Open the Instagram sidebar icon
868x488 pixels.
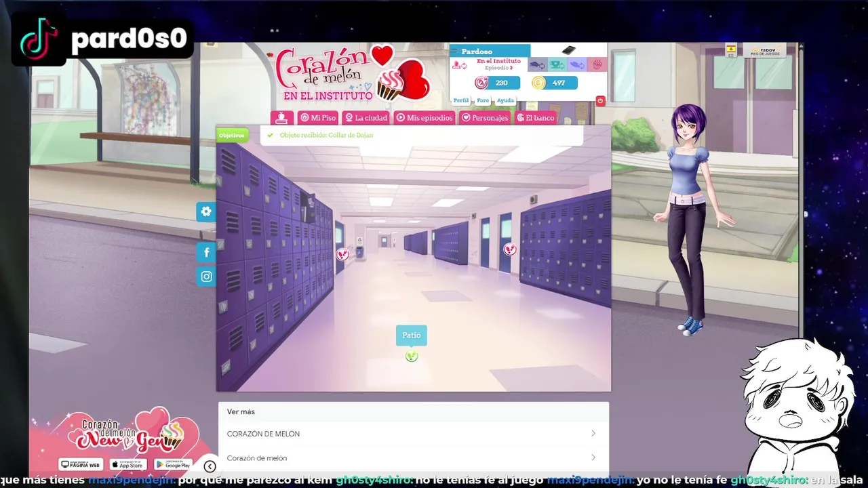206,277
